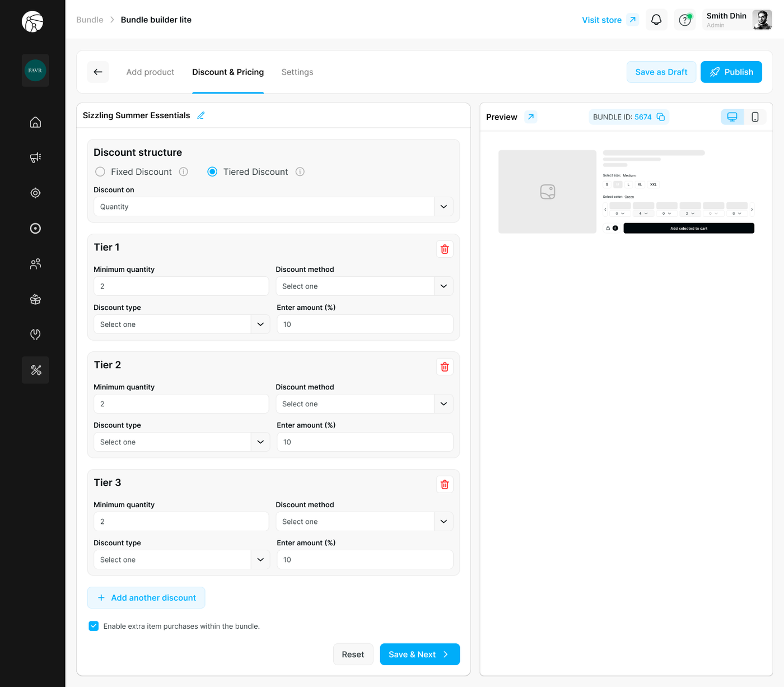
Task: Click Bundle builder lite breadcrumb
Action: tap(156, 20)
